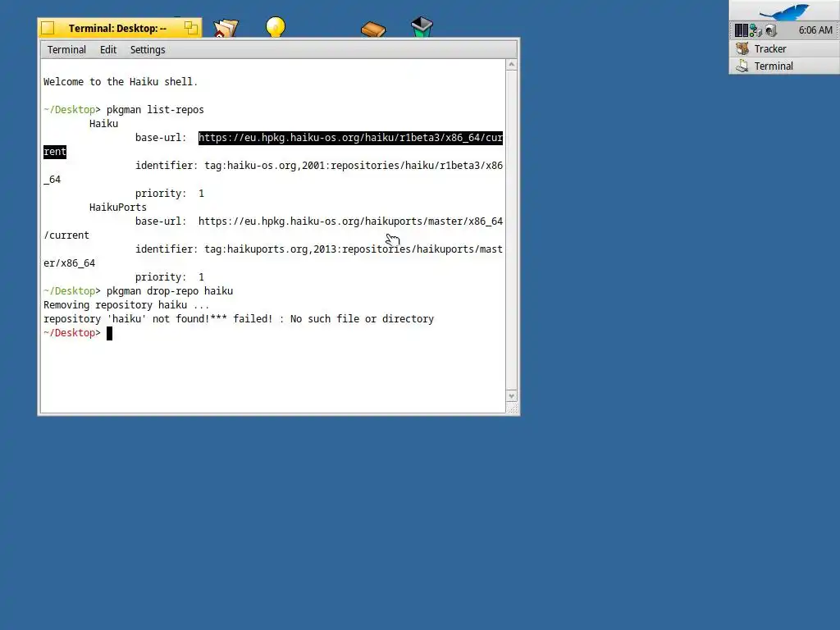840x630 pixels.
Task: Open the brown book desktop icon
Action: [373, 29]
